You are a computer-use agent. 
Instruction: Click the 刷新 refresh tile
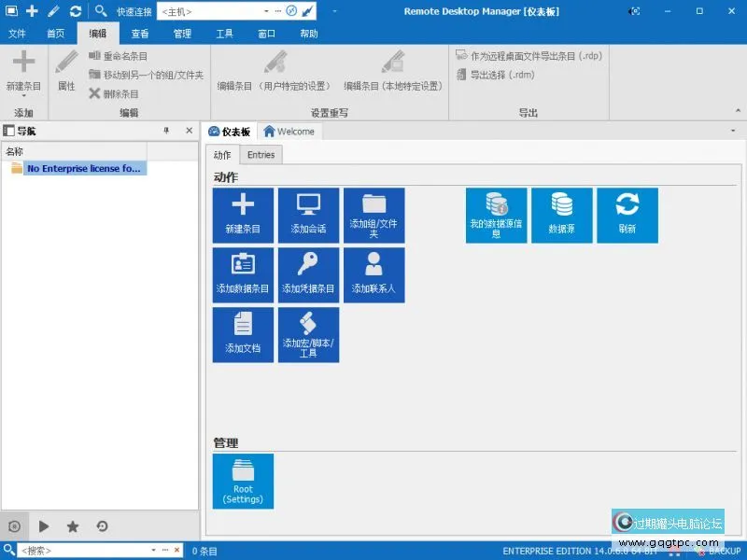pos(627,215)
